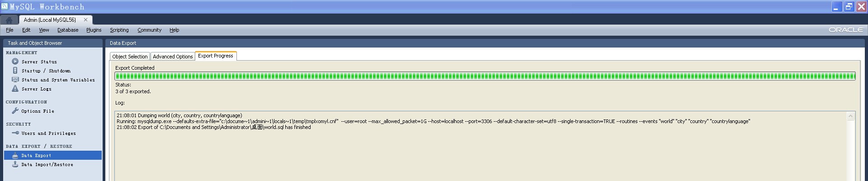Click the Server Logs warning icon

click(x=15, y=89)
